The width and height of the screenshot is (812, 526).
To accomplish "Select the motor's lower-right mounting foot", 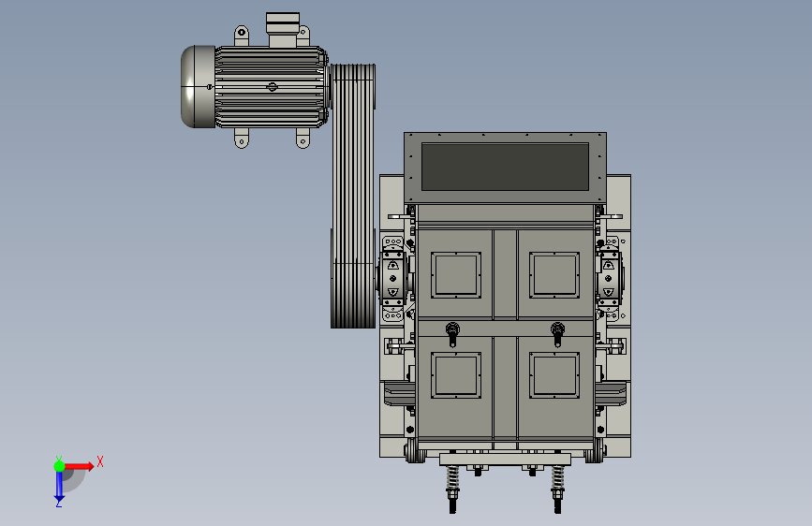I will click(303, 139).
